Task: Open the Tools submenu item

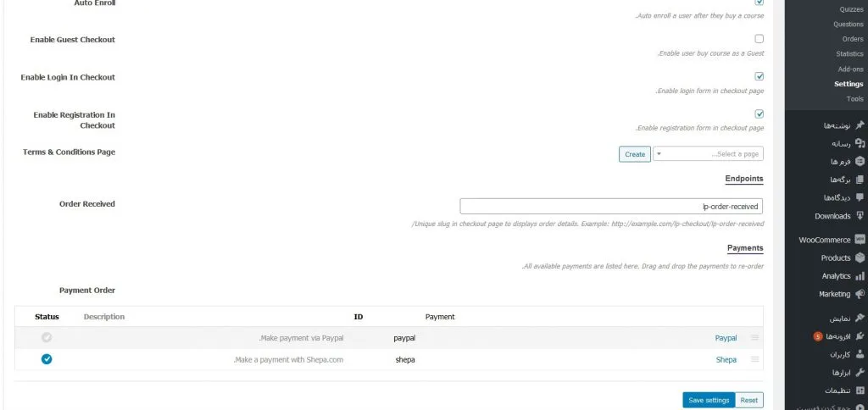Action: [854, 98]
